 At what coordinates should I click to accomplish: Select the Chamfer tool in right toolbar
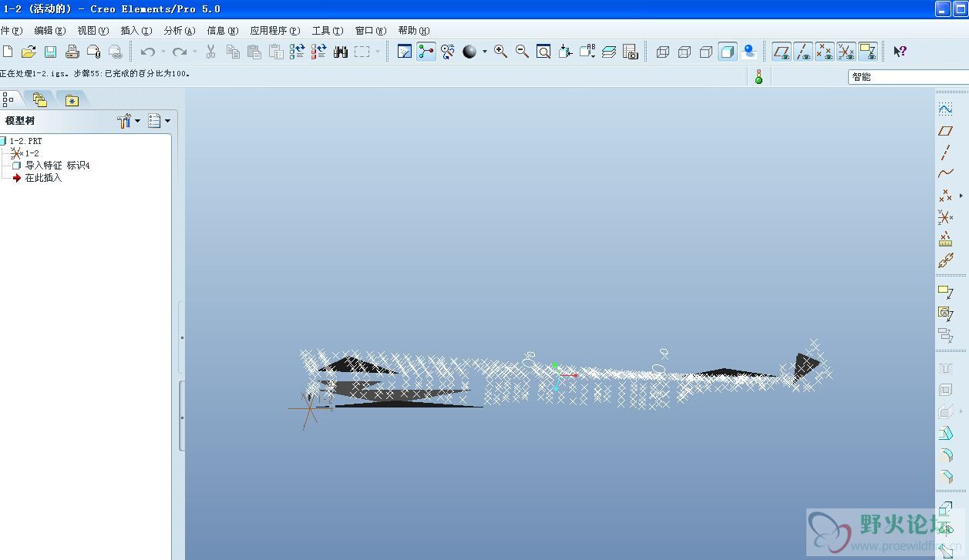coord(945,477)
